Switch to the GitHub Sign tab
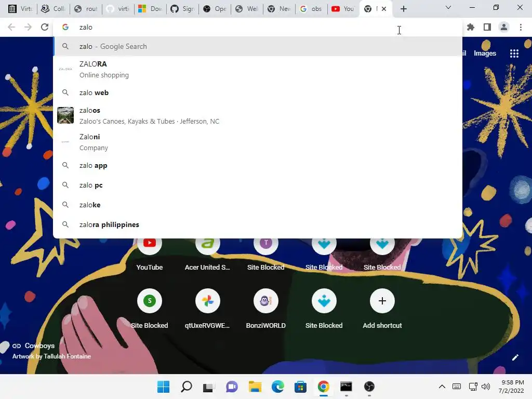Screen dimensions: 532x399 (182, 9)
